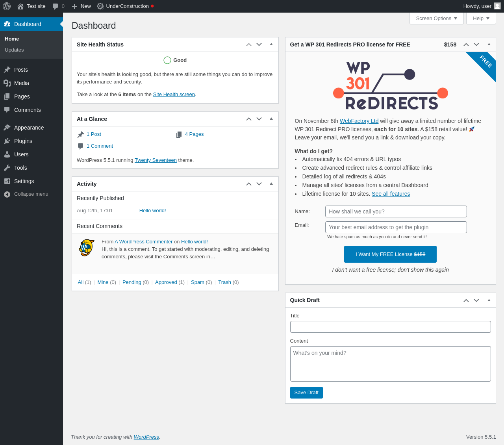Open A WordPress Commenter author link
The height and width of the screenshot is (445, 504).
coord(144,242)
